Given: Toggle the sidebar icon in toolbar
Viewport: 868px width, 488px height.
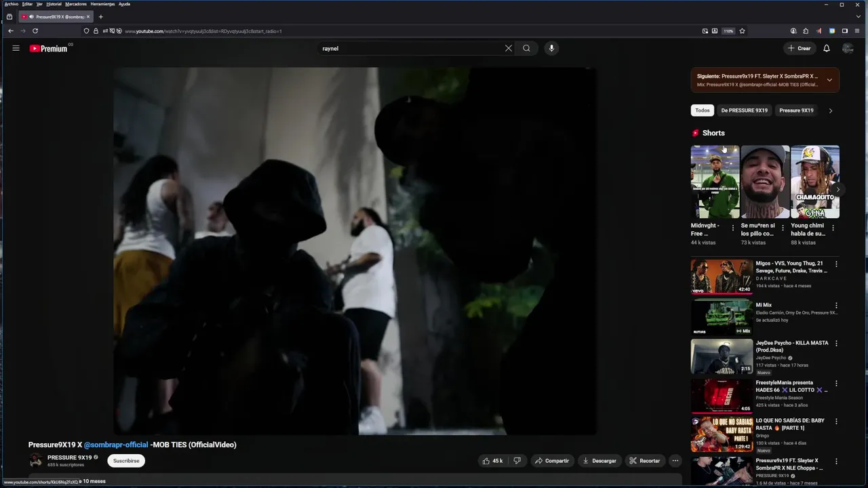Looking at the screenshot, I should [x=845, y=30].
